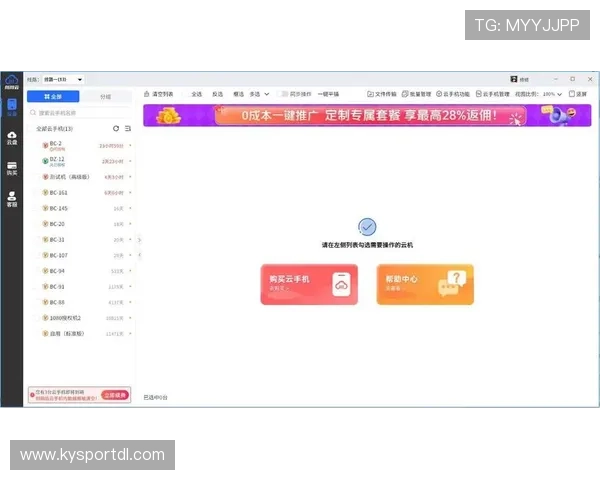
Task: Click the red renew button in expiry notice
Action: 115,395
